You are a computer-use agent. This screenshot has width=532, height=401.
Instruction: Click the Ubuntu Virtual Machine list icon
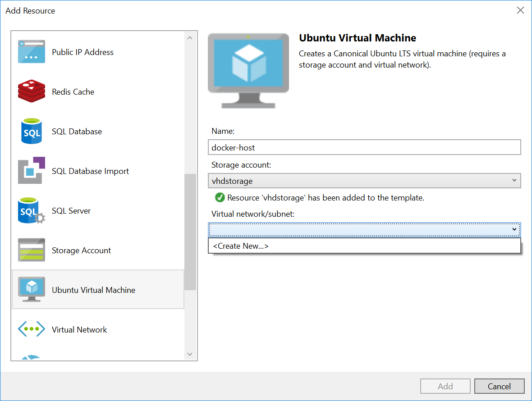pos(31,289)
